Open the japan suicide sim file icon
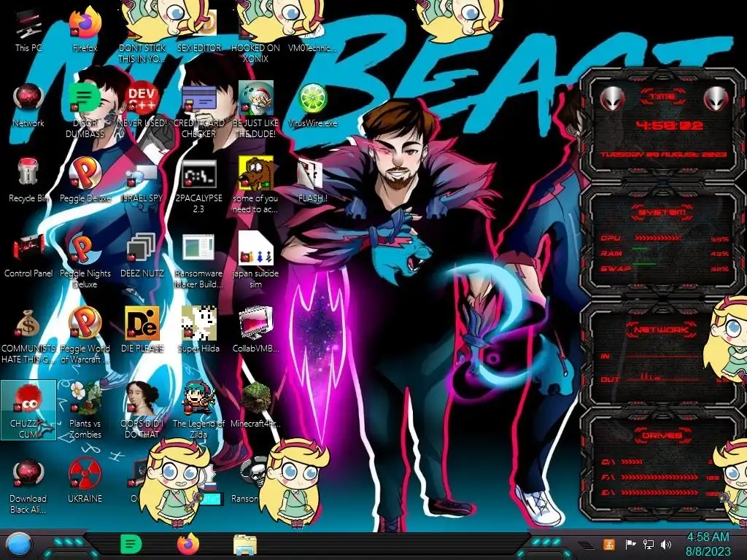This screenshot has width=747, height=560. point(255,261)
